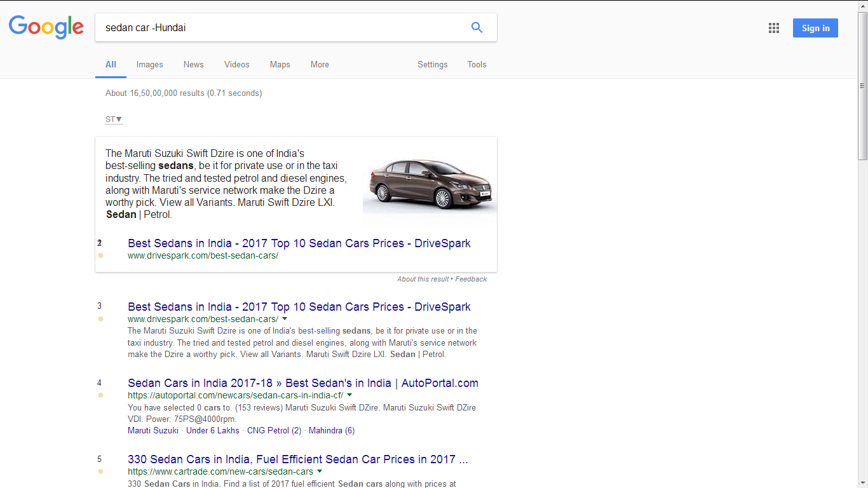Open search Tools
Screen dimensions: 868x488
coord(477,64)
